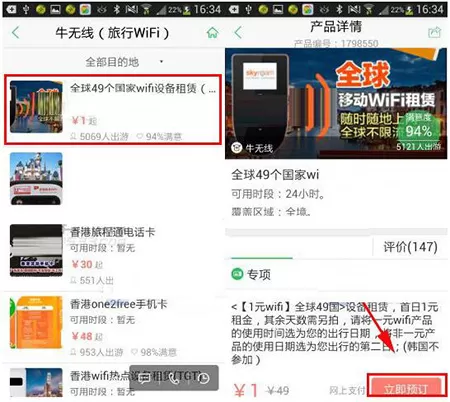Tap the Disneyland castle thumbnail
Image resolution: width=450 pixels, height=402 pixels.
[36, 178]
